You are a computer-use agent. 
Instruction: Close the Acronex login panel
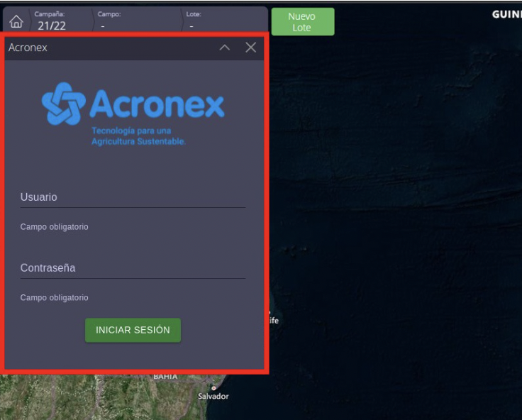coord(250,48)
